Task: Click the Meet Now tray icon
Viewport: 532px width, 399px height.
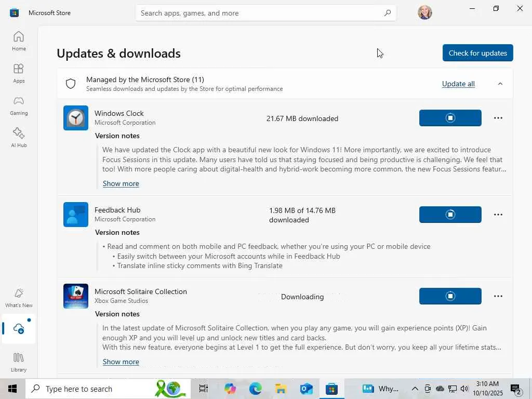Action: coord(428,389)
